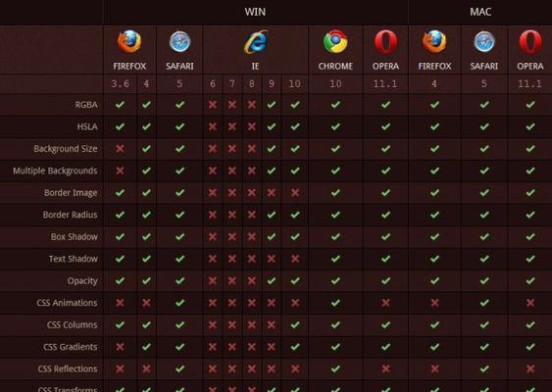The image size is (552, 392).
Task: Click the WIN platform heading
Action: [255, 12]
